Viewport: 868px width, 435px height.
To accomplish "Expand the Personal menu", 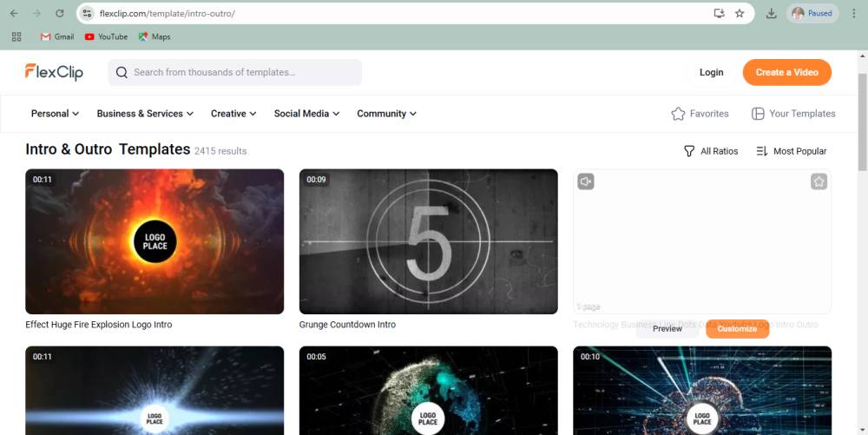I will click(x=55, y=114).
